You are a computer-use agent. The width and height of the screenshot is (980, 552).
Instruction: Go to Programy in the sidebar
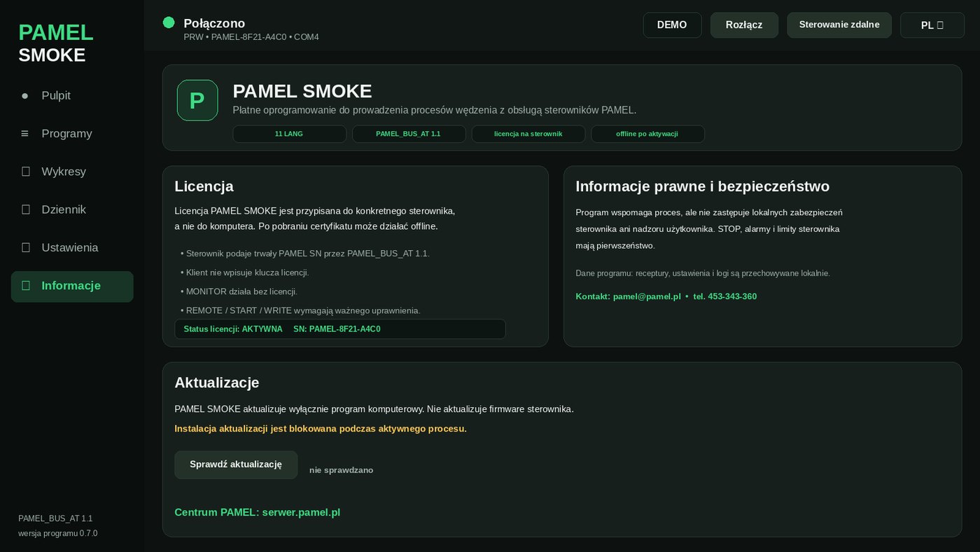coord(72,134)
